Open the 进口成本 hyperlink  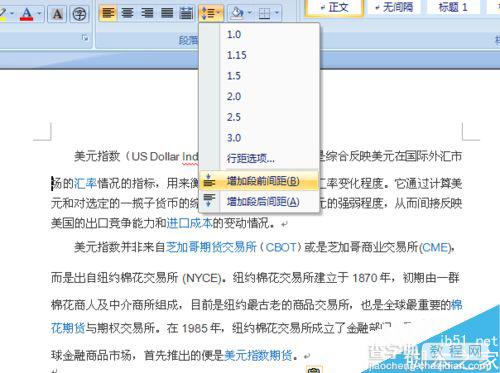[x=189, y=223]
